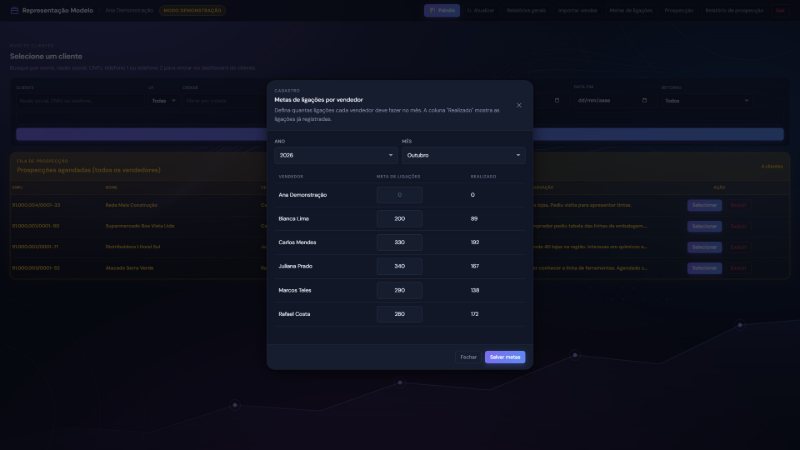The image size is (800, 450).
Task: Click the client search field behind the dialog
Action: [80, 101]
